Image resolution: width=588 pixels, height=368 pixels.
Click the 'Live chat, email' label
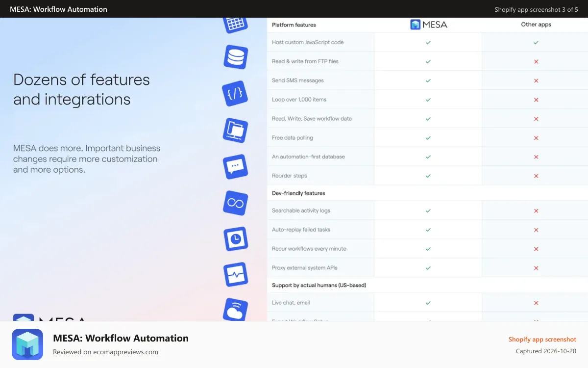click(x=291, y=303)
